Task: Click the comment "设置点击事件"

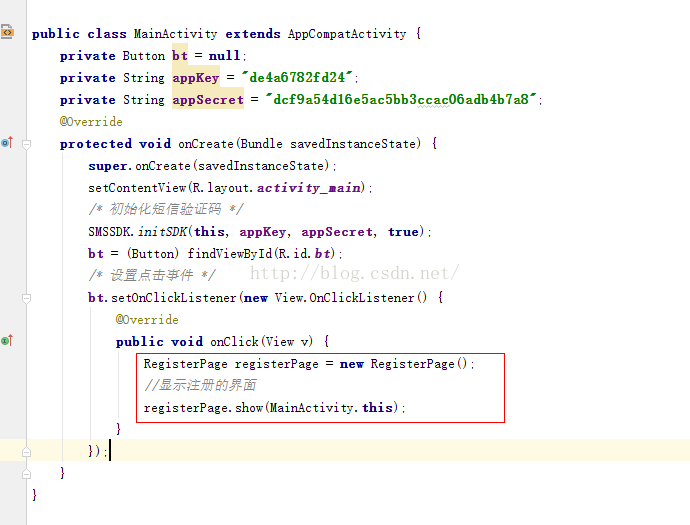Action: click(151, 275)
